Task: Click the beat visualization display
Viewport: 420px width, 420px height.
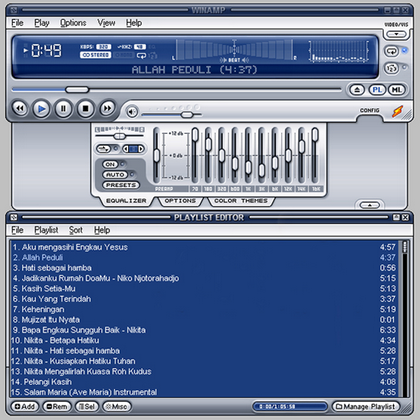Action: click(234, 51)
